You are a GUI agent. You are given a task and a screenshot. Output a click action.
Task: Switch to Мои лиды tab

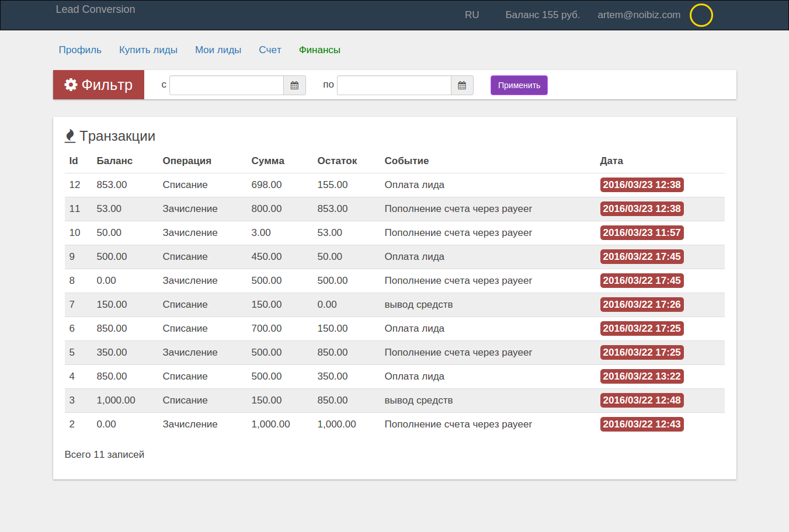coord(218,50)
